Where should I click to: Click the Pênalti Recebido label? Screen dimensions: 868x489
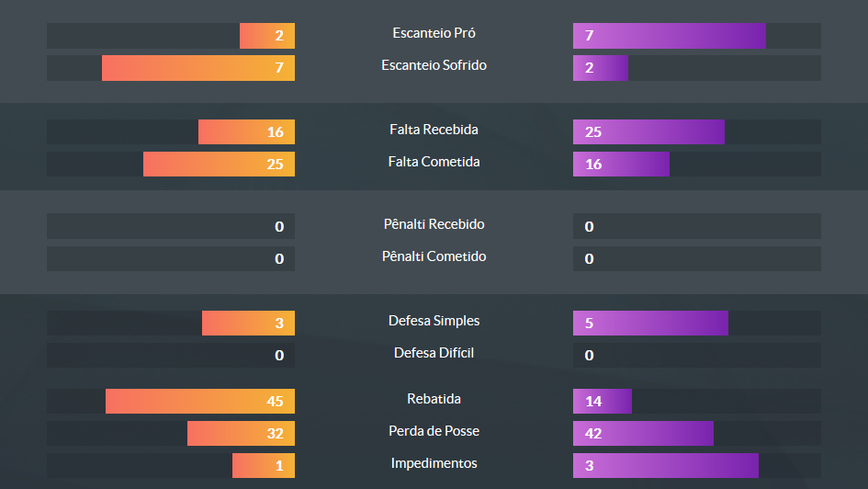[434, 224]
